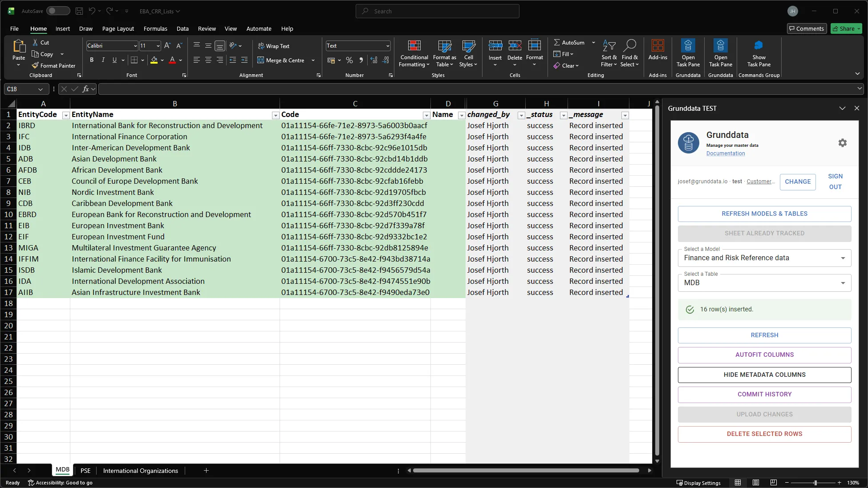Open EntityCode column filter dropdown
This screenshot has height=488, width=868.
point(66,115)
